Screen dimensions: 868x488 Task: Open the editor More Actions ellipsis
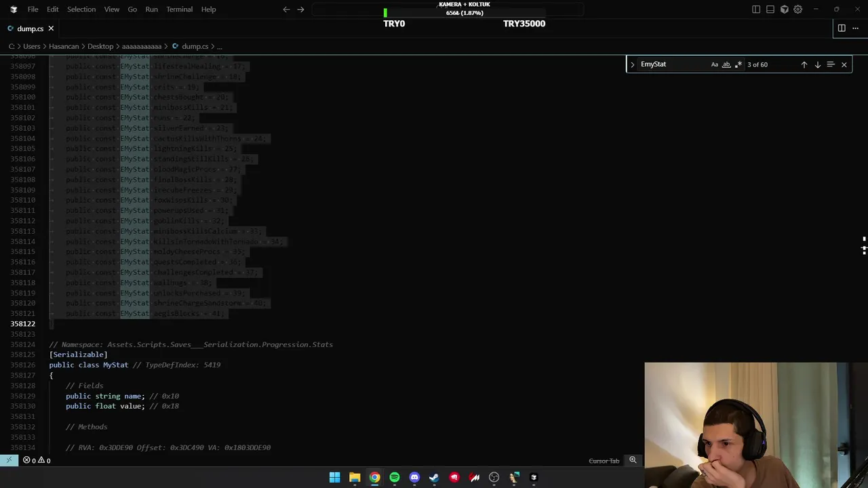pyautogui.click(x=856, y=28)
